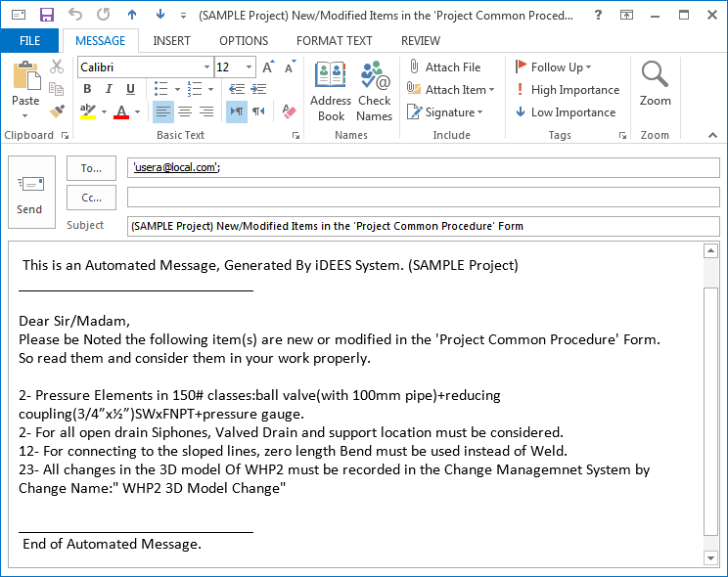Open the Signature dropdown

(445, 111)
